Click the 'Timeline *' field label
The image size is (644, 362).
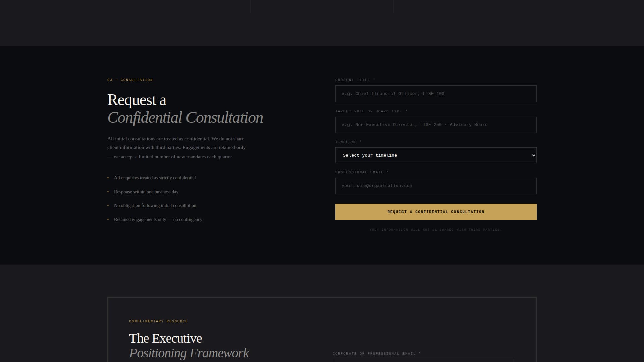[x=348, y=142]
